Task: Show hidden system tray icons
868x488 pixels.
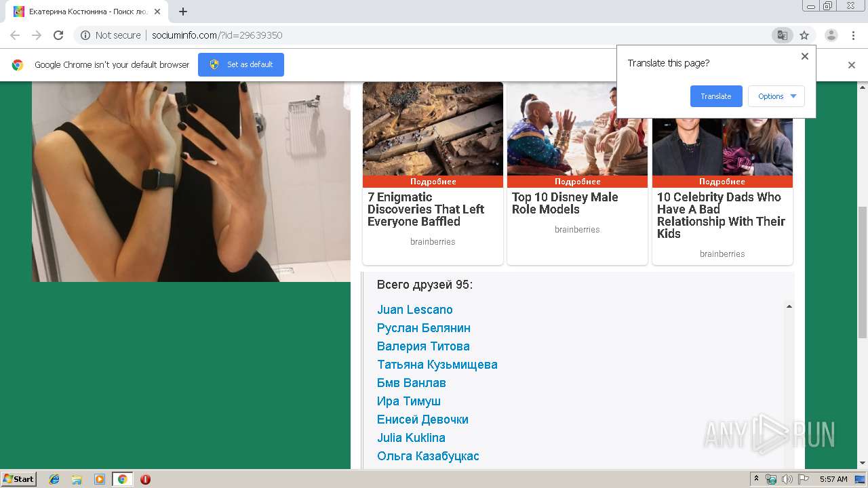Action: click(x=757, y=479)
